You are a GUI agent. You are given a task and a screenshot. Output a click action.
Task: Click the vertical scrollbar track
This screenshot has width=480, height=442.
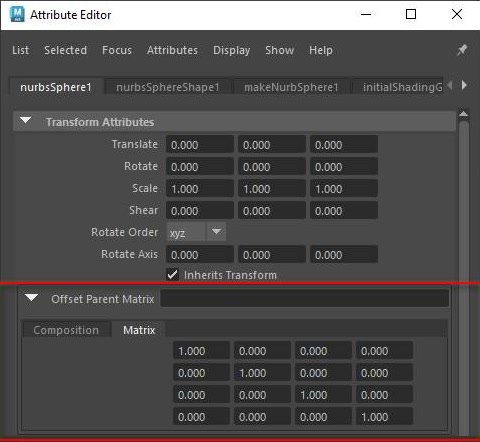coord(463,277)
